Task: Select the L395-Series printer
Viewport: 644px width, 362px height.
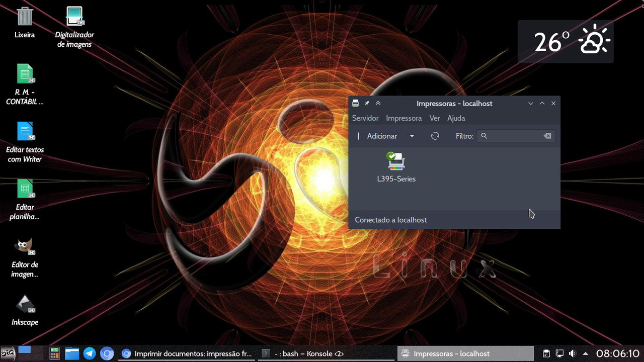Action: 396,167
